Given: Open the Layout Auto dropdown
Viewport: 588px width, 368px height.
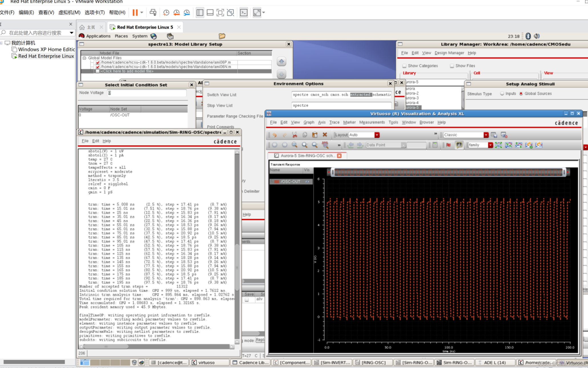Looking at the screenshot, I should [x=377, y=135].
